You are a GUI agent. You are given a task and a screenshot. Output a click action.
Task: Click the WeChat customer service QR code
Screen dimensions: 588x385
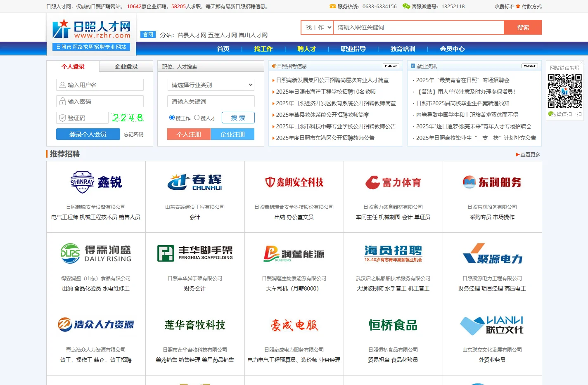(564, 91)
